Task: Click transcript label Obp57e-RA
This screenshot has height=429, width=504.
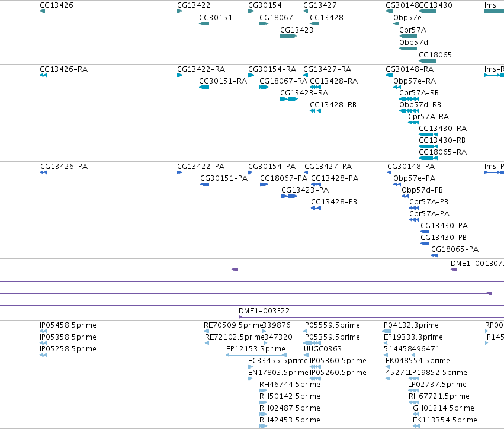Action: tap(415, 81)
